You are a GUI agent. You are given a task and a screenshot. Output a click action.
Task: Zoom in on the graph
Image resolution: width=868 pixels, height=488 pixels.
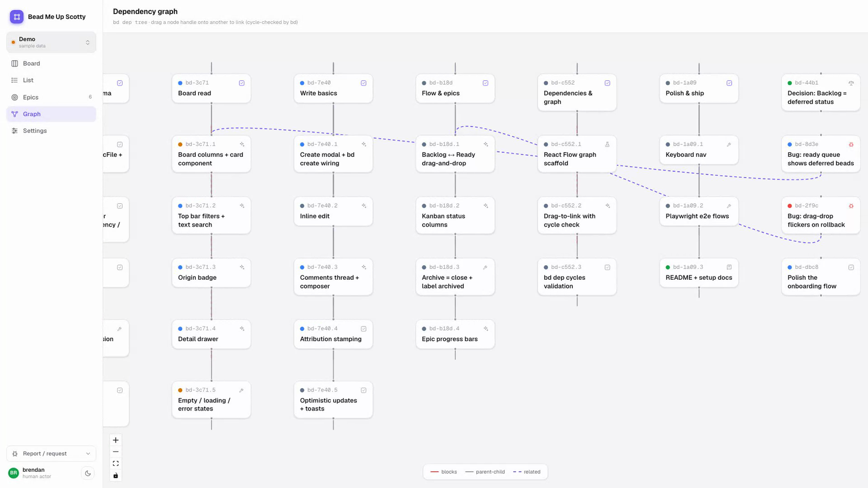point(116,440)
